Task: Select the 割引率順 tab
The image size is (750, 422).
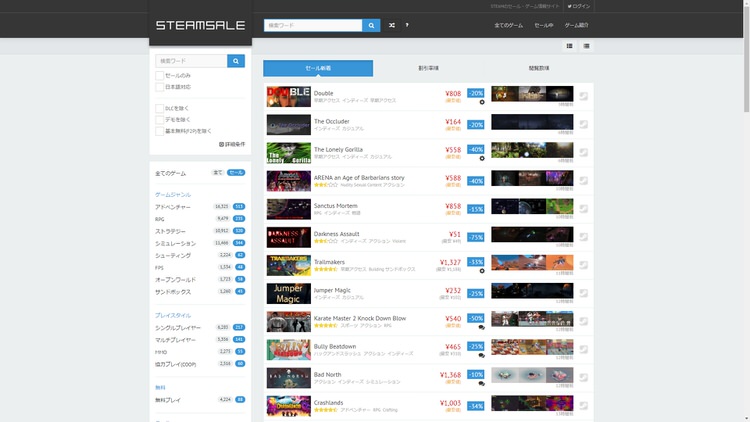Action: coord(429,68)
